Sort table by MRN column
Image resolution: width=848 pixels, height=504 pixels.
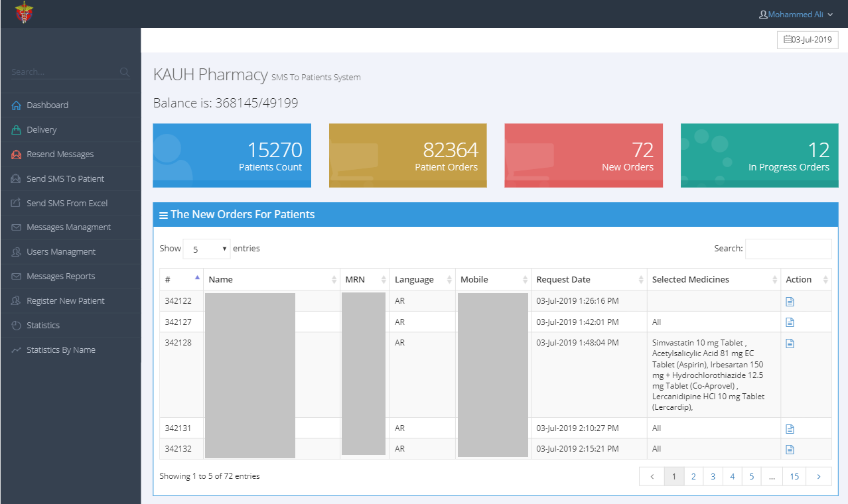point(364,279)
